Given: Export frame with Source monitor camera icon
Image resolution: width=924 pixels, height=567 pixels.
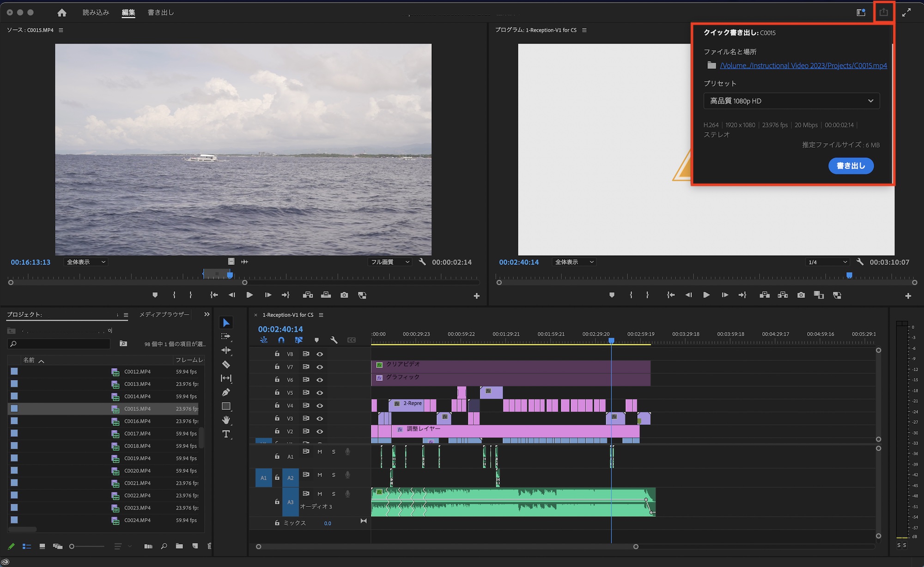Looking at the screenshot, I should pyautogui.click(x=344, y=295).
